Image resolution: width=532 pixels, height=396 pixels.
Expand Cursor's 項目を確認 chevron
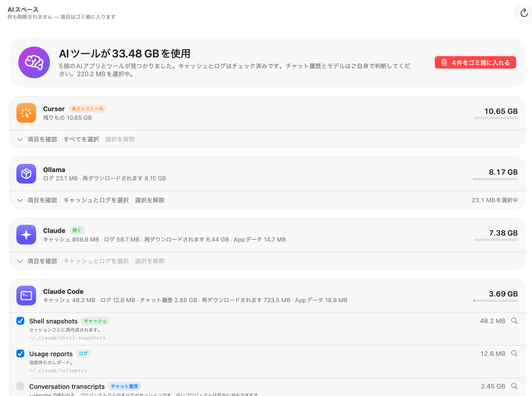point(20,139)
